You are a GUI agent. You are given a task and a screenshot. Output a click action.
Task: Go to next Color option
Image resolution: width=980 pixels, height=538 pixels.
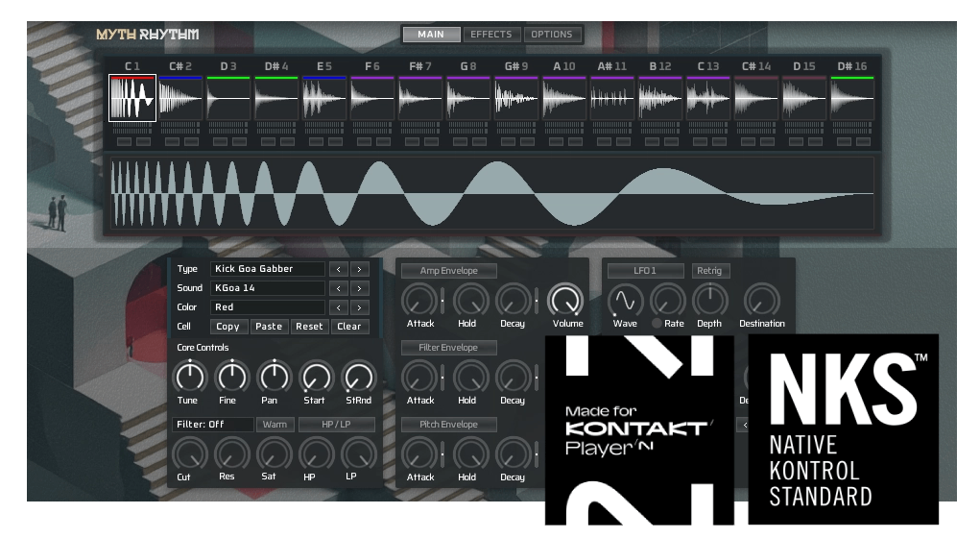coord(359,307)
